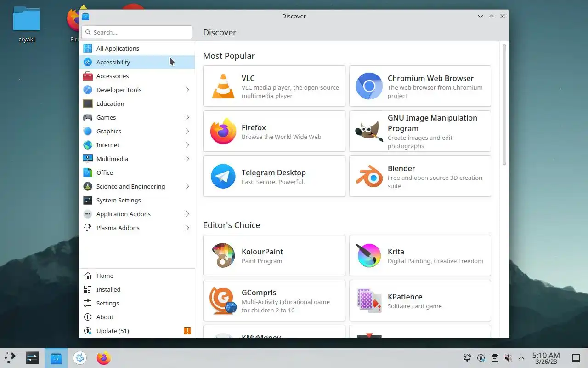588x368 pixels.
Task: Open the Chromium Web Browser icon
Action: (x=369, y=86)
